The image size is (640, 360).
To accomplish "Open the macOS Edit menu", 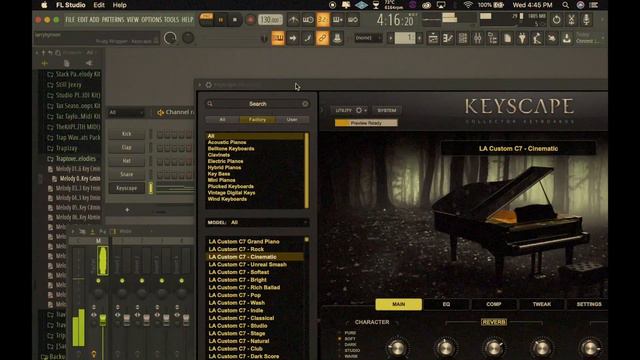I will [x=99, y=5].
